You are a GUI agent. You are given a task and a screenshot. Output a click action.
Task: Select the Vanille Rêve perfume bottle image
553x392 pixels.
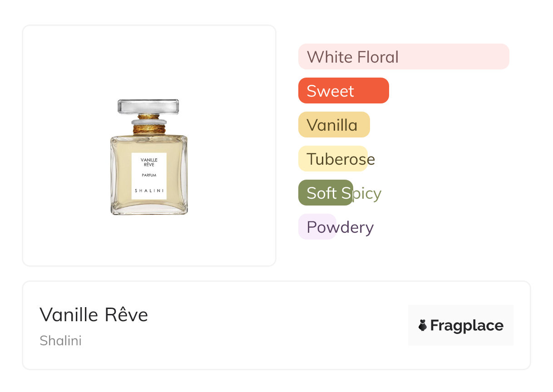149,157
